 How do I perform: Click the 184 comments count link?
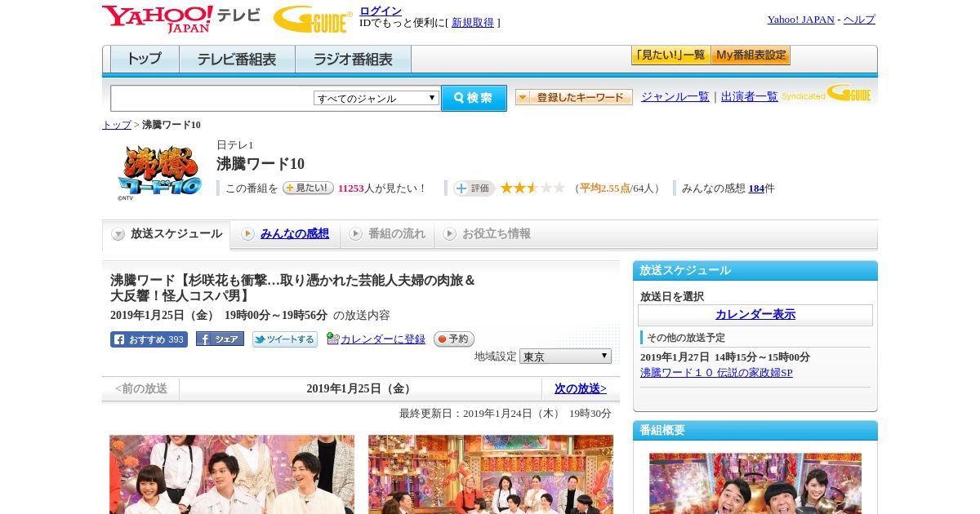tap(756, 188)
